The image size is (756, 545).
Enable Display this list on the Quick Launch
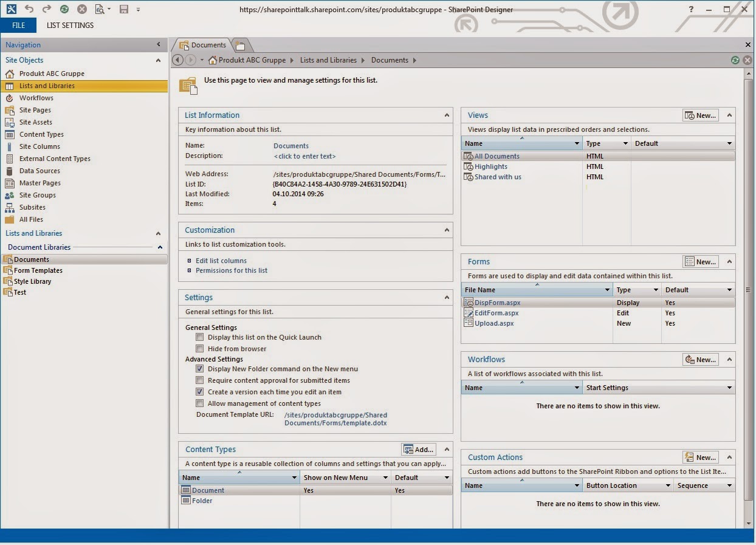(200, 337)
